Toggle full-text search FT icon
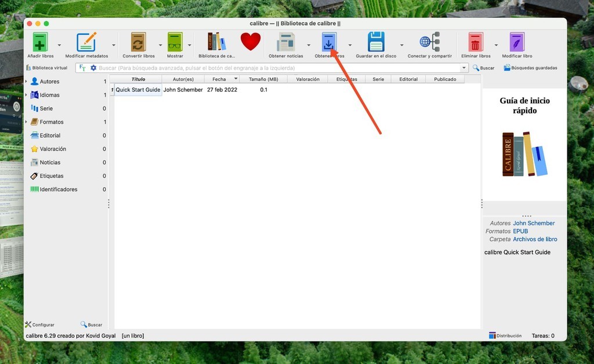The height and width of the screenshot is (364, 594). [x=82, y=68]
